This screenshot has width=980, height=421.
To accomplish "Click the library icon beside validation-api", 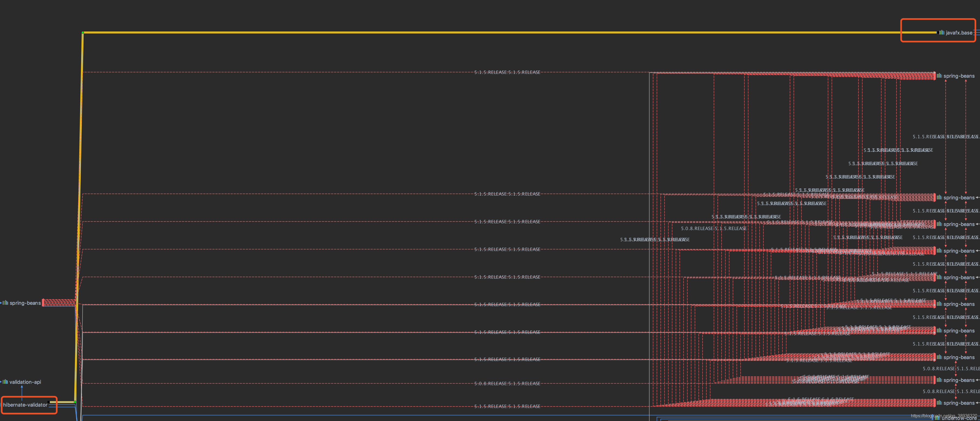I will [5, 382].
